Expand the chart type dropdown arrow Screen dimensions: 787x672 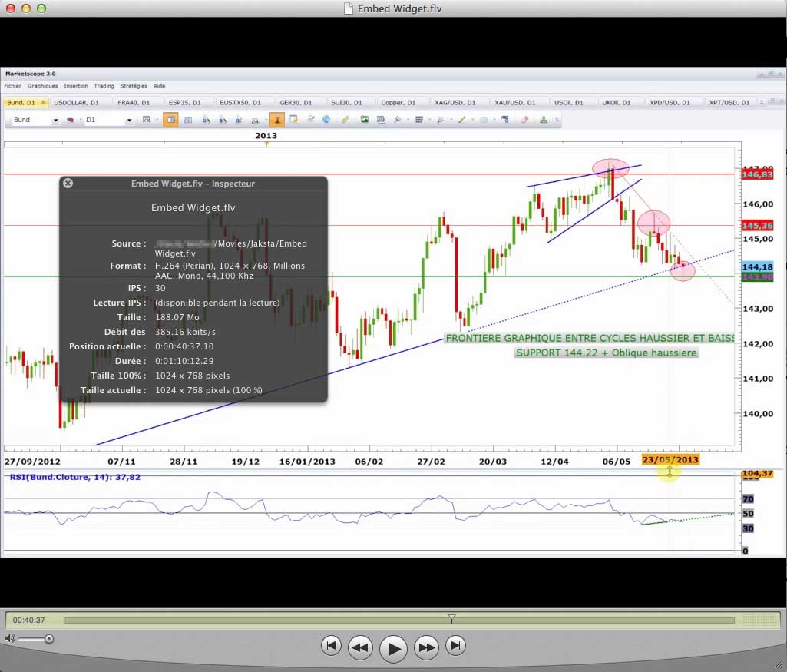[157, 120]
